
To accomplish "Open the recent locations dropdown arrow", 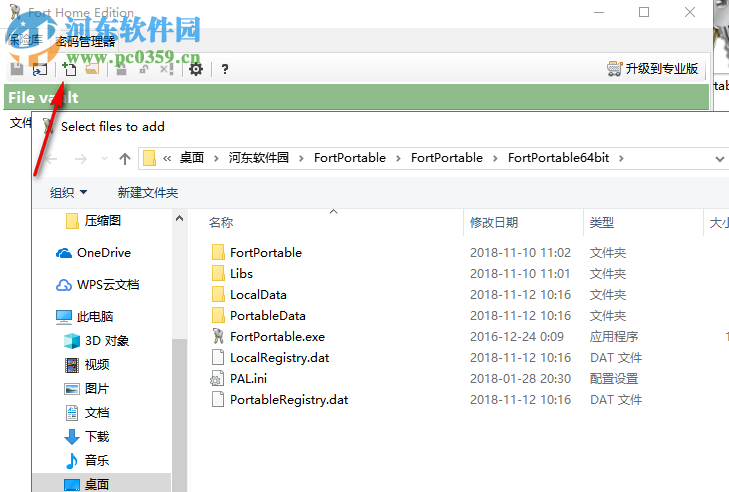I will tap(104, 159).
